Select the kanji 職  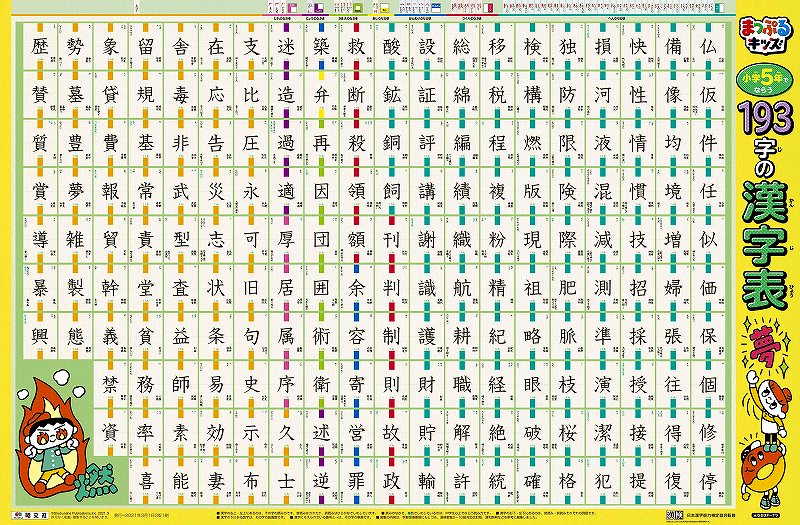click(x=462, y=384)
